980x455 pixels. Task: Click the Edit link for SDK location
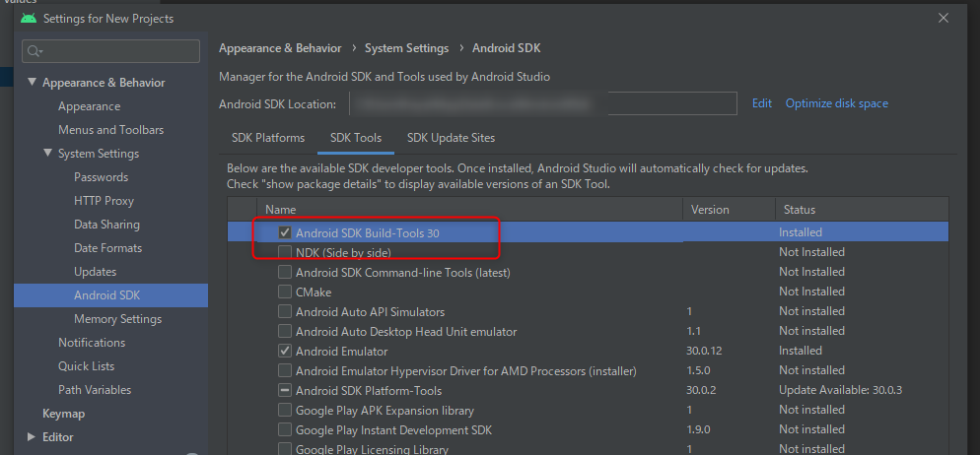762,103
